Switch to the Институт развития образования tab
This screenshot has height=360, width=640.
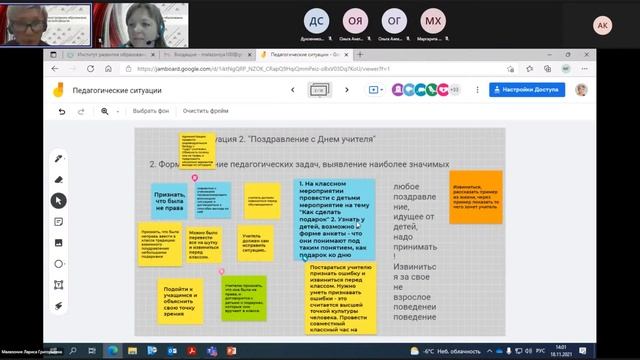(111, 54)
